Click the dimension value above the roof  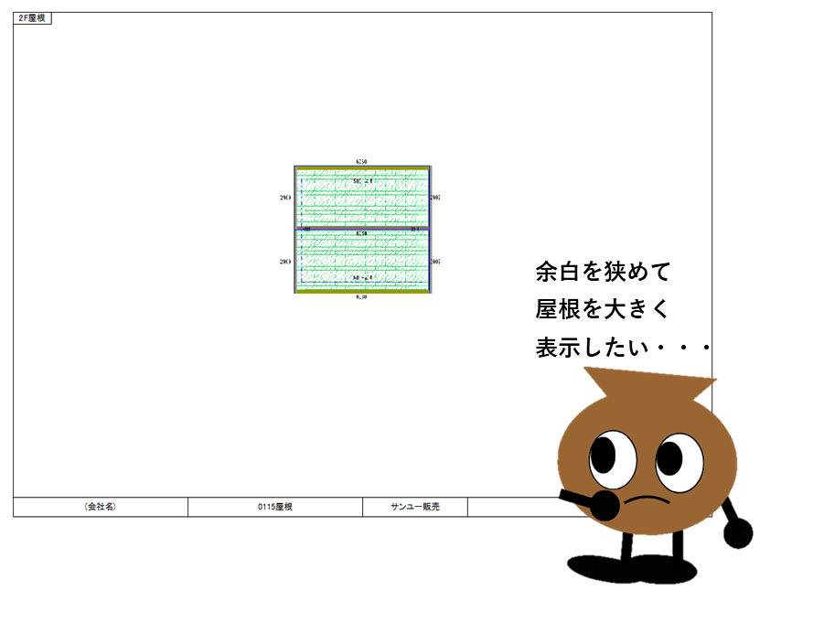pos(362,161)
